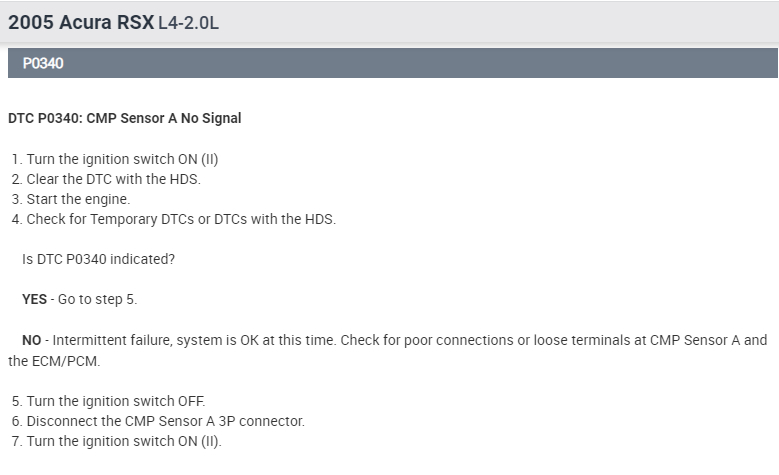
Task: Click step 6 Disconnect CMP Sensor connector
Action: 165,421
